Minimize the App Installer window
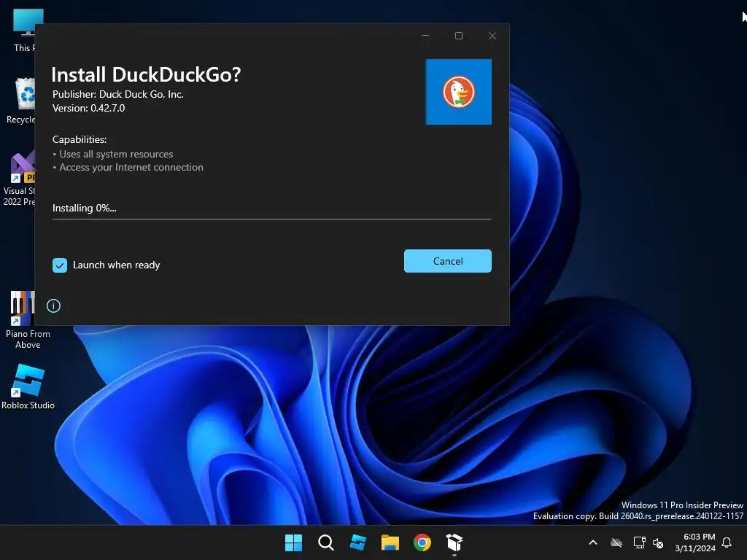The height and width of the screenshot is (560, 747). pyautogui.click(x=425, y=36)
